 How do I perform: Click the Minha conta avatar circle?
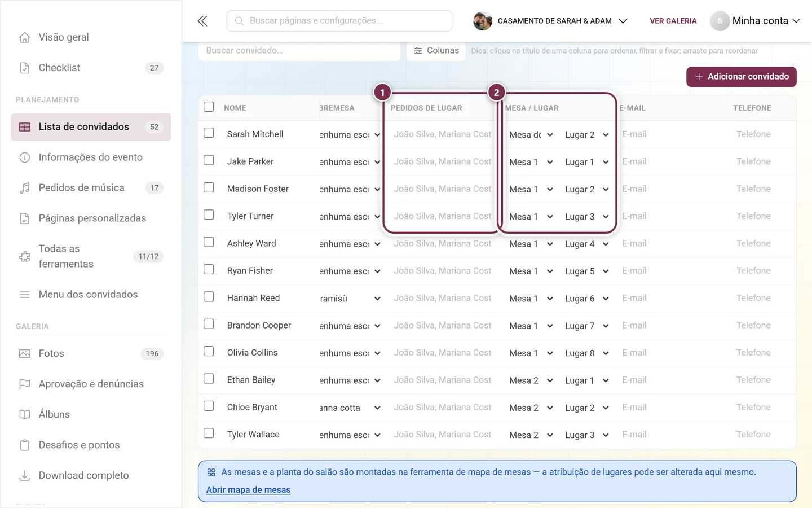(720, 21)
